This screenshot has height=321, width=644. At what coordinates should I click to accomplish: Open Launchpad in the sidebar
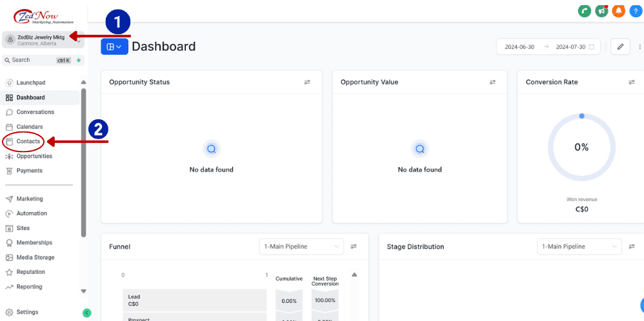(x=31, y=83)
